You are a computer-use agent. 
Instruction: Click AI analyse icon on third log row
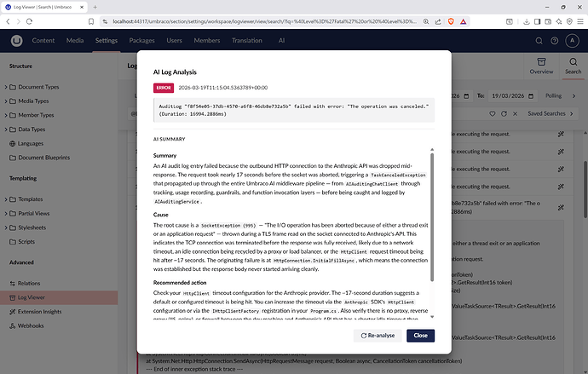(561, 169)
